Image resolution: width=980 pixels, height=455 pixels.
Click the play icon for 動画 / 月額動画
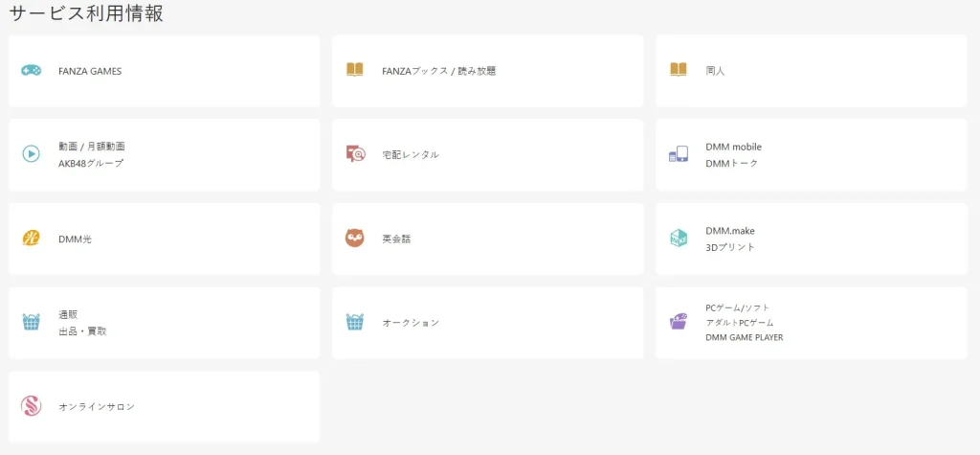point(31,153)
